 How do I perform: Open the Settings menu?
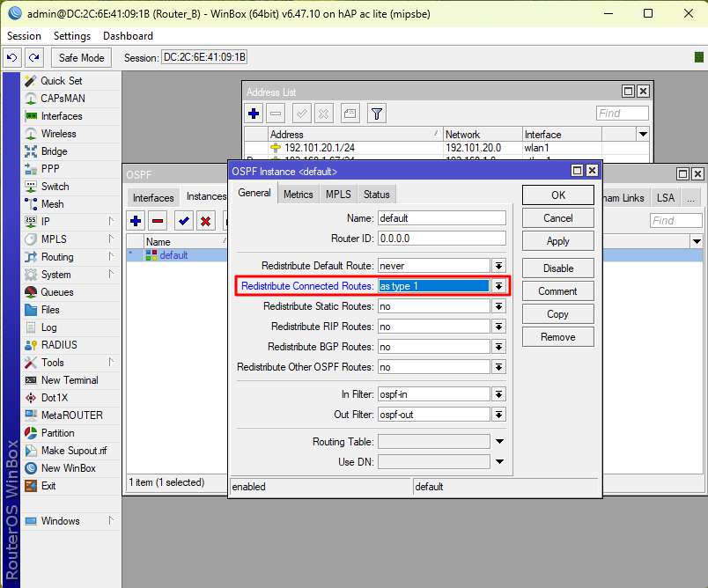point(71,36)
